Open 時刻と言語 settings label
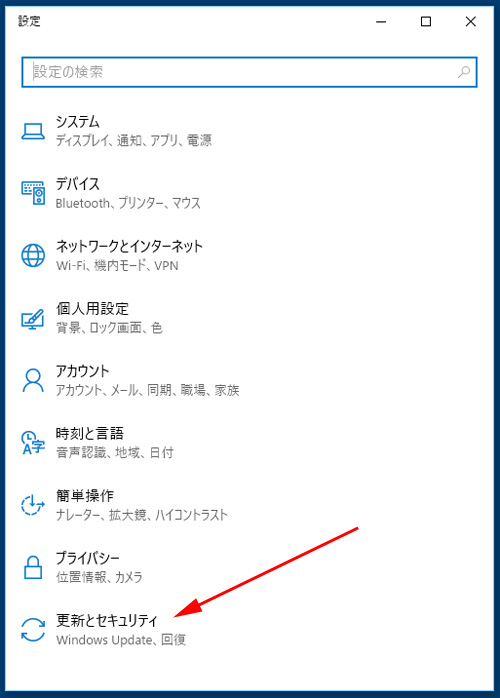The width and height of the screenshot is (500, 698). click(89, 433)
